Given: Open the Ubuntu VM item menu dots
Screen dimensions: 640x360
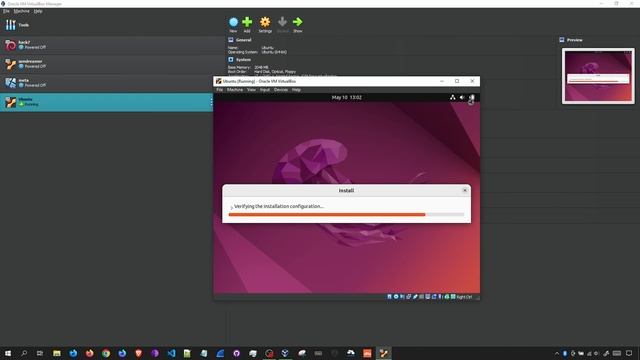Looking at the screenshot, I should 211,102.
